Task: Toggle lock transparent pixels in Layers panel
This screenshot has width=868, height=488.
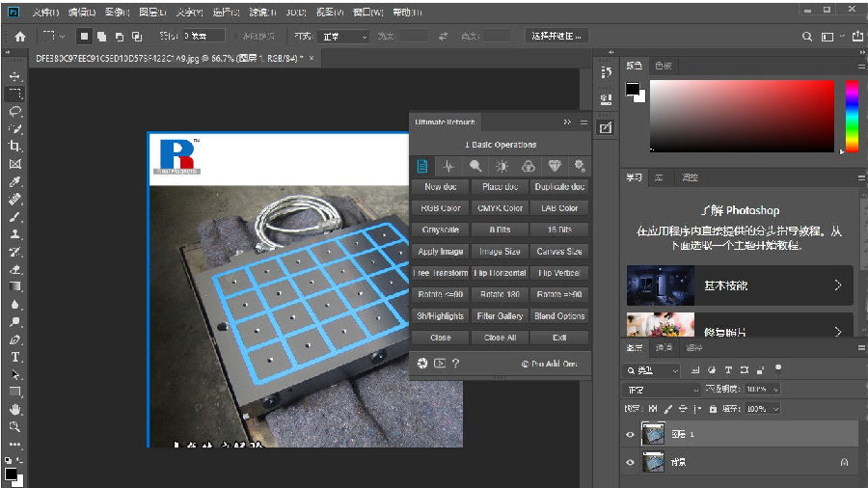Action: click(653, 409)
